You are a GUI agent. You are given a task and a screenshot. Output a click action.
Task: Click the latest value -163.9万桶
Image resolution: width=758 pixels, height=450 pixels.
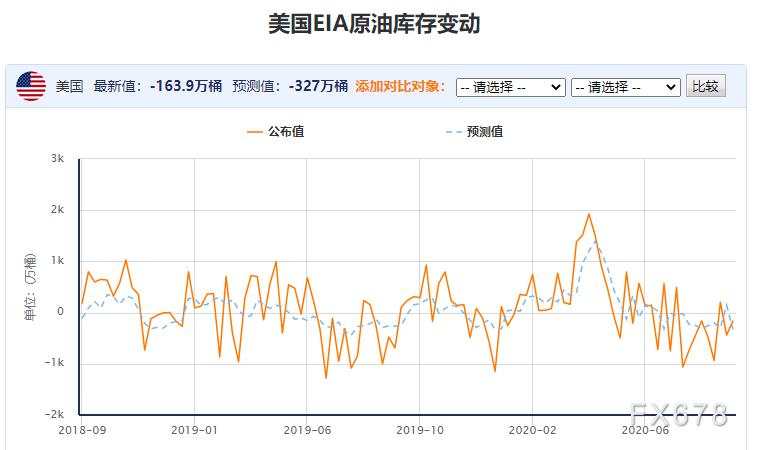(x=186, y=86)
